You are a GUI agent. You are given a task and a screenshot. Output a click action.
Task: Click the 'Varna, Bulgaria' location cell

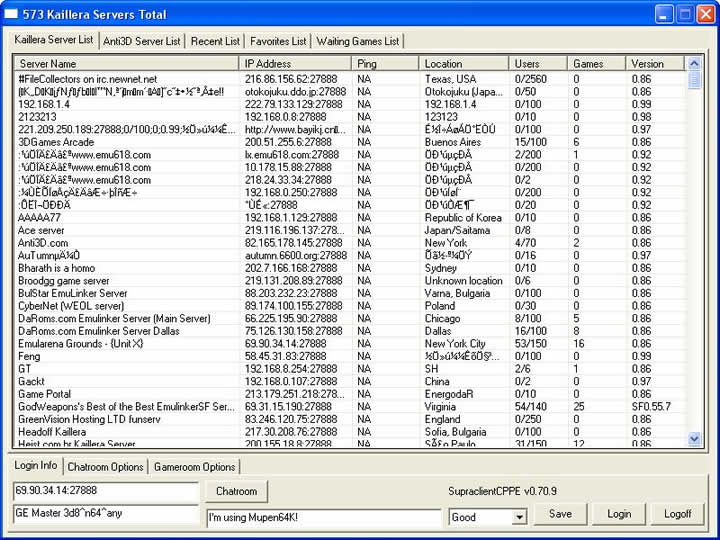click(457, 293)
